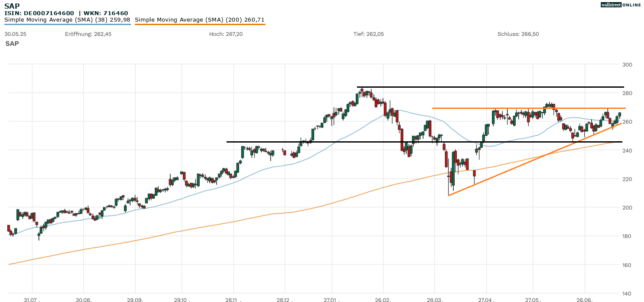The width and height of the screenshot is (644, 302).
Task: Click the 31.07. date axis label
Action: (32, 299)
